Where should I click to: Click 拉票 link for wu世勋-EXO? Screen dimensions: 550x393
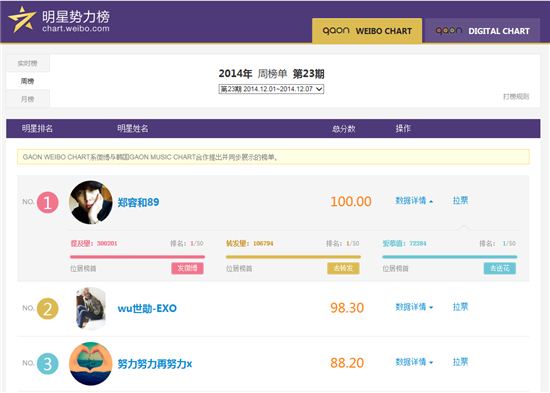tap(461, 307)
